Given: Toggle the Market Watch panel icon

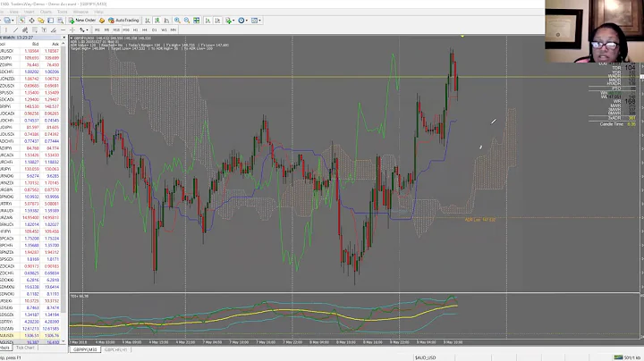Looking at the screenshot, I should tap(21, 20).
